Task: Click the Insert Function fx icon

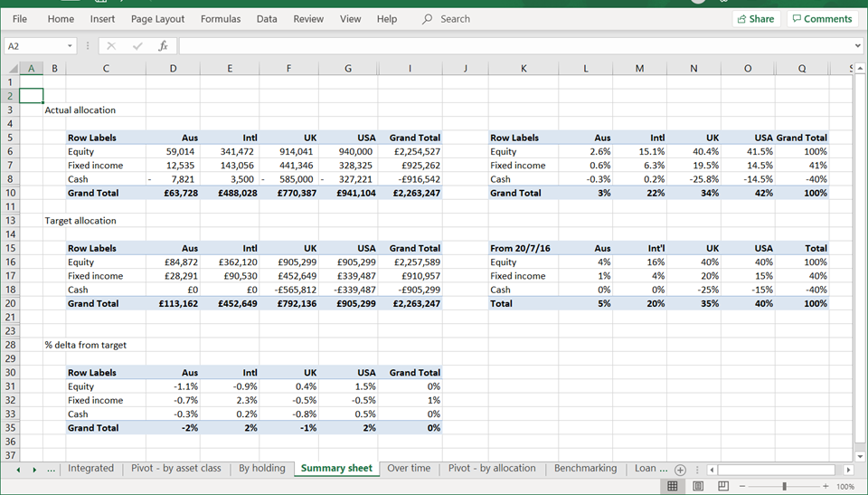Action: point(163,46)
